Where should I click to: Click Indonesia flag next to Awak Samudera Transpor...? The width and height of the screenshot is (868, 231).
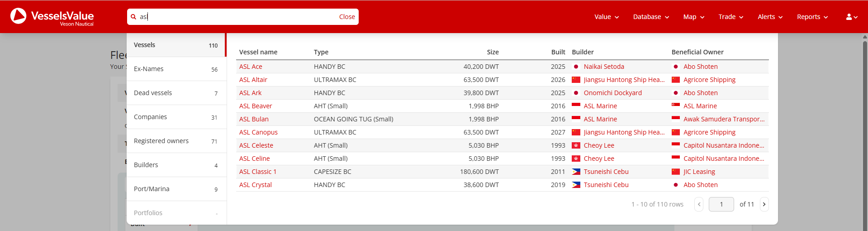click(x=676, y=119)
